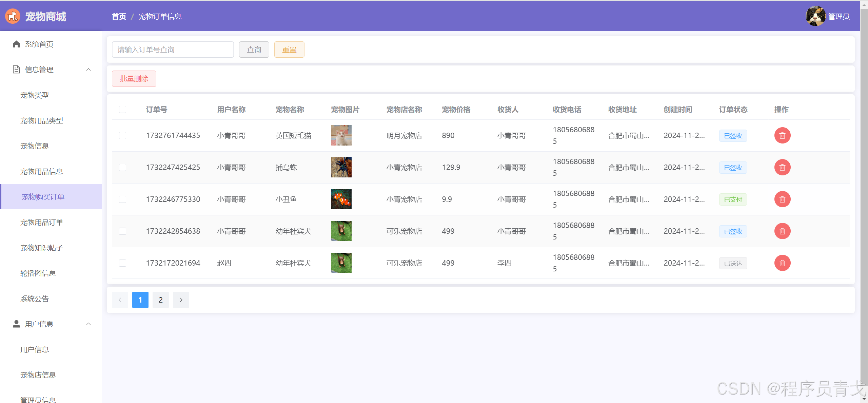Select checkbox for order 1732172021694
Image resolution: width=868 pixels, height=403 pixels.
[x=122, y=263]
